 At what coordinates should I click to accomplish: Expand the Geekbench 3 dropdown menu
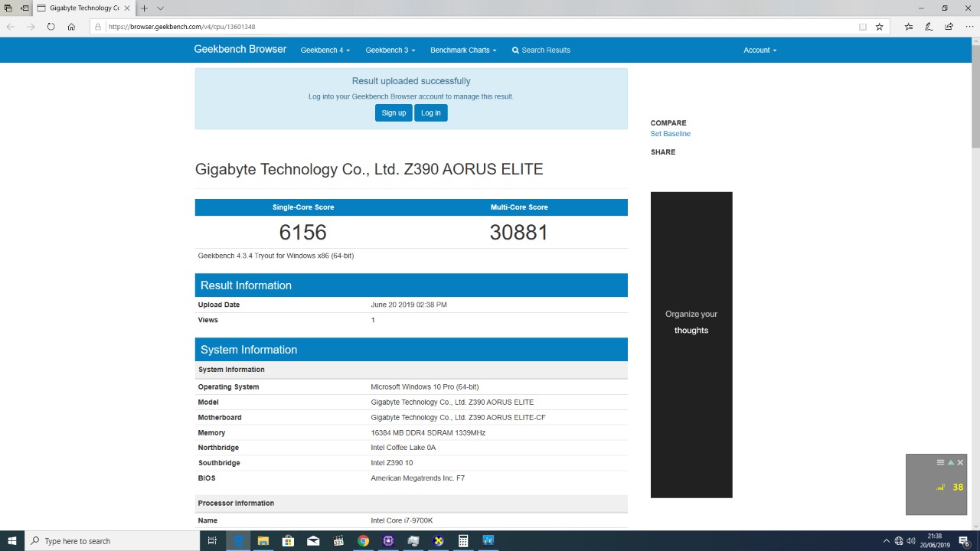[x=390, y=51]
